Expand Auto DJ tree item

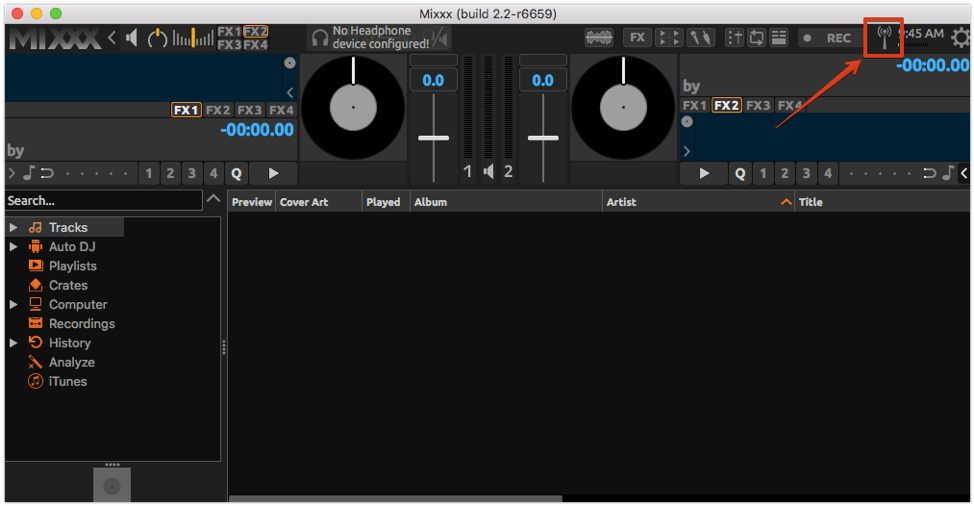point(13,246)
